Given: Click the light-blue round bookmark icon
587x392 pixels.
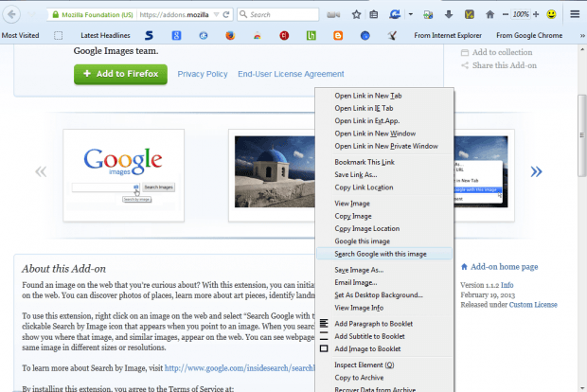Looking at the screenshot, I should (204, 36).
